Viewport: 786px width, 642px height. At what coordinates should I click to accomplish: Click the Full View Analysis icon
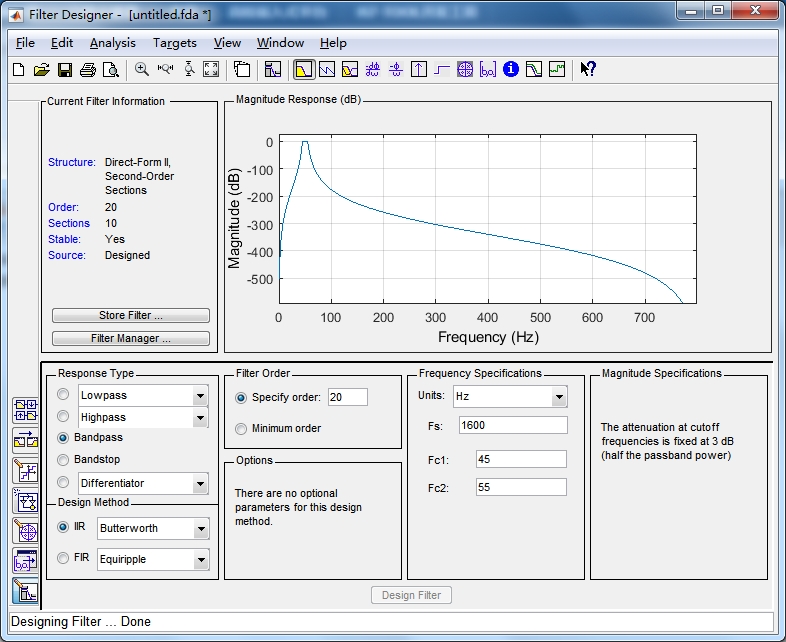coord(242,70)
